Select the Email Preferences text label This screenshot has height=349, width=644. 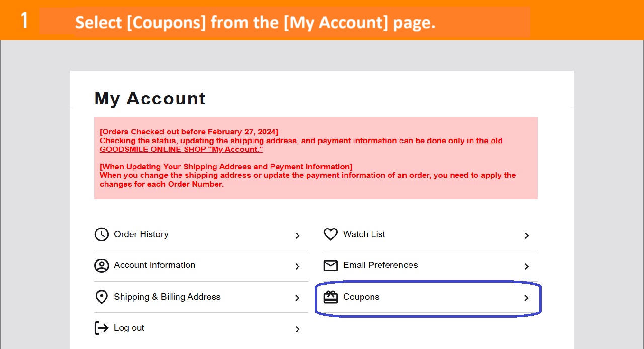380,265
